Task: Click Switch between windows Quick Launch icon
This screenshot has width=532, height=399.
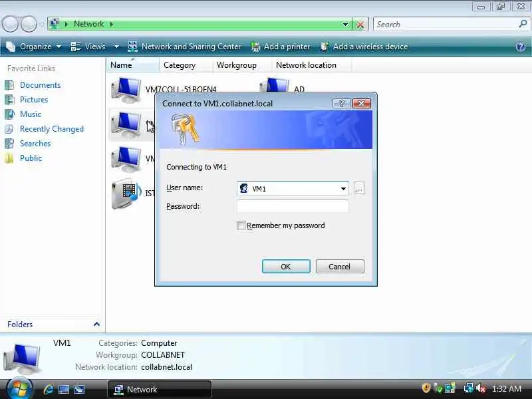Action: click(79, 389)
